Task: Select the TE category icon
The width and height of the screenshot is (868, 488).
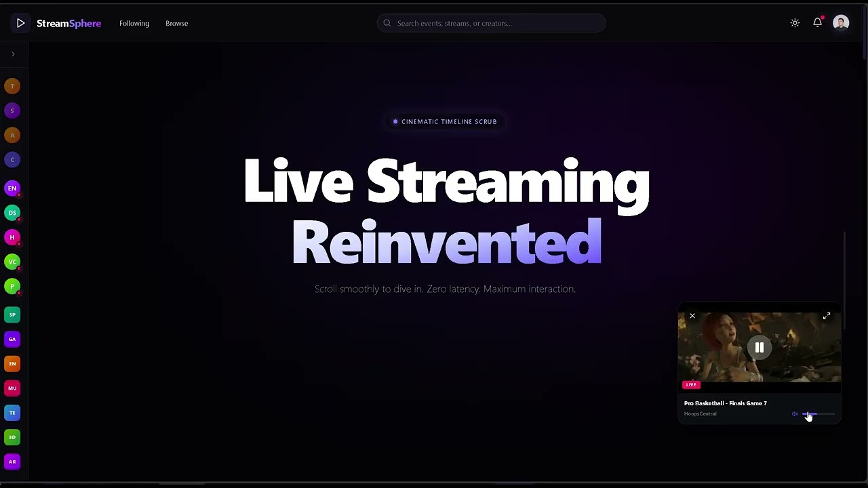Action: pyautogui.click(x=12, y=413)
